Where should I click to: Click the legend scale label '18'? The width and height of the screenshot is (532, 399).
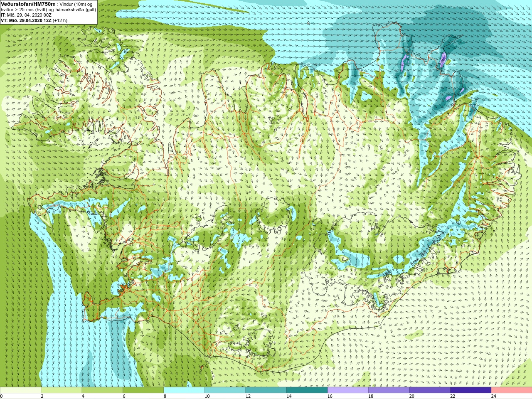point(371,396)
